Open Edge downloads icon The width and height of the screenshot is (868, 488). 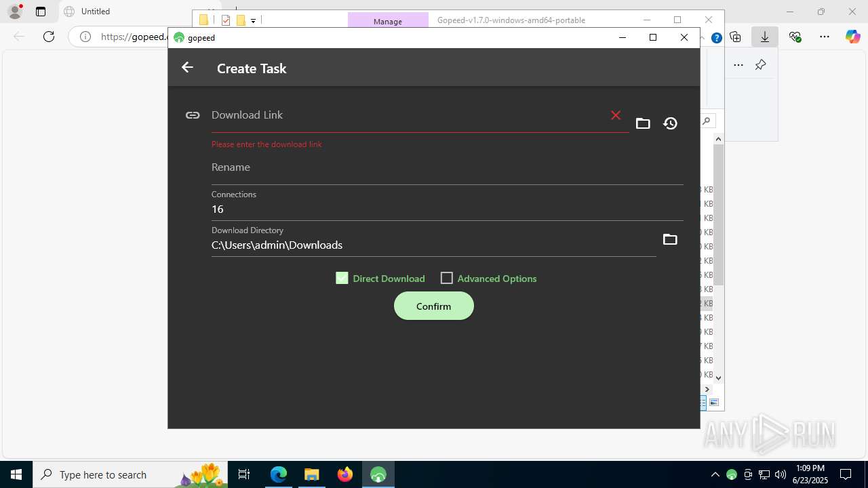765,37
